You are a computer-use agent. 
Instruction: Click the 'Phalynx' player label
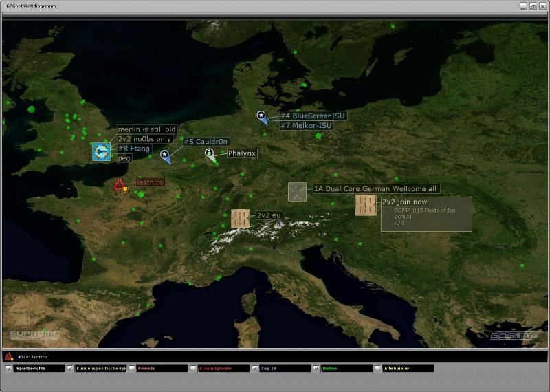click(x=242, y=153)
